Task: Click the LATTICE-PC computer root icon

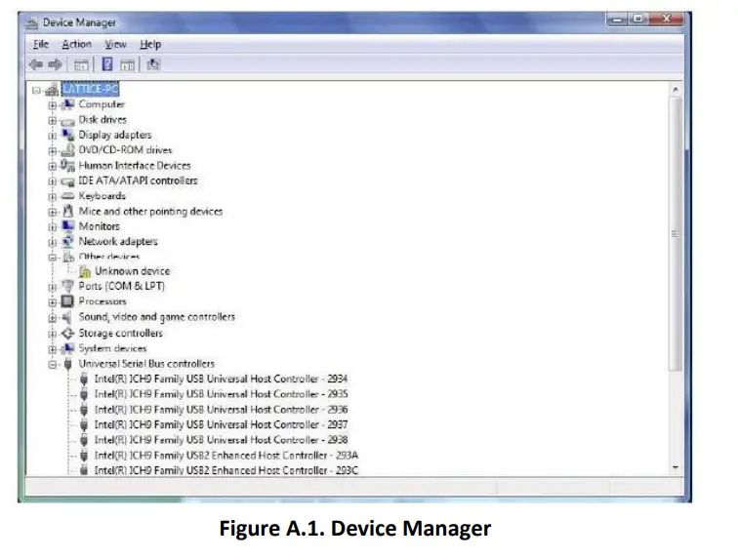Action: (x=53, y=89)
